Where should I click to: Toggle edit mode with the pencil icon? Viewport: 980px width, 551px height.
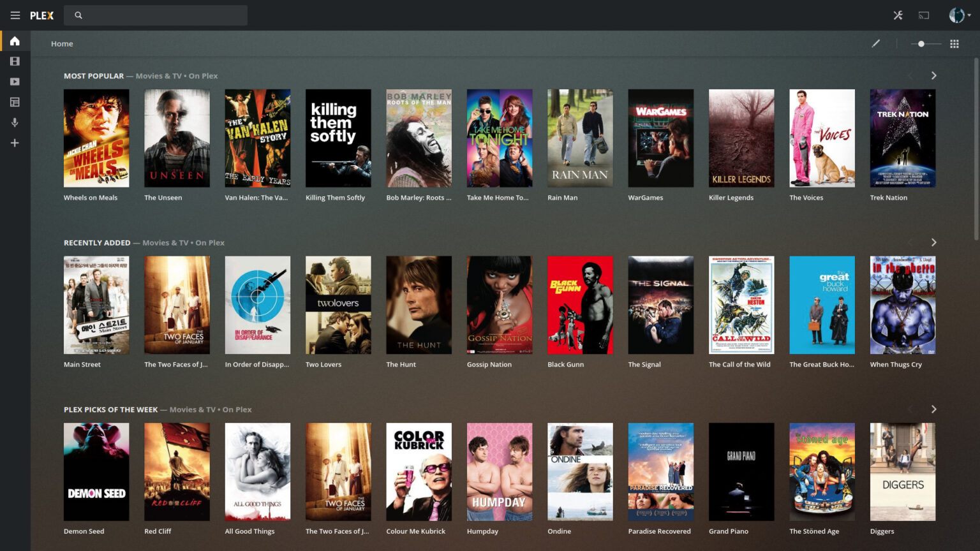click(876, 43)
